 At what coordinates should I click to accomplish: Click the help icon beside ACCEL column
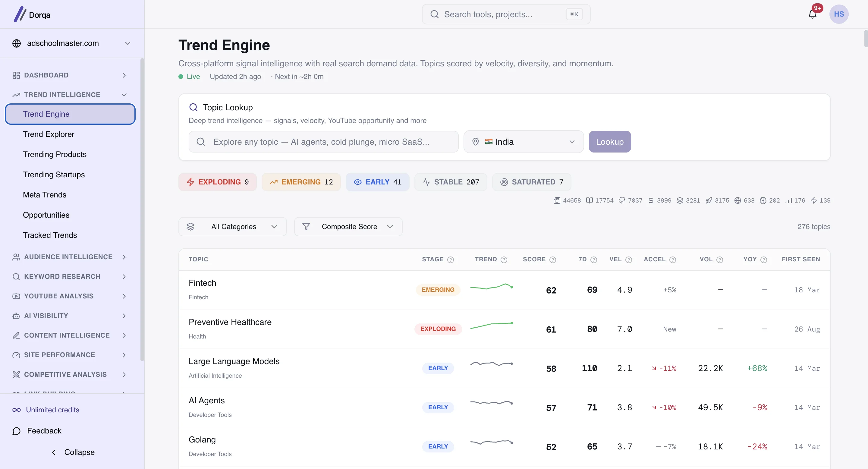click(673, 260)
